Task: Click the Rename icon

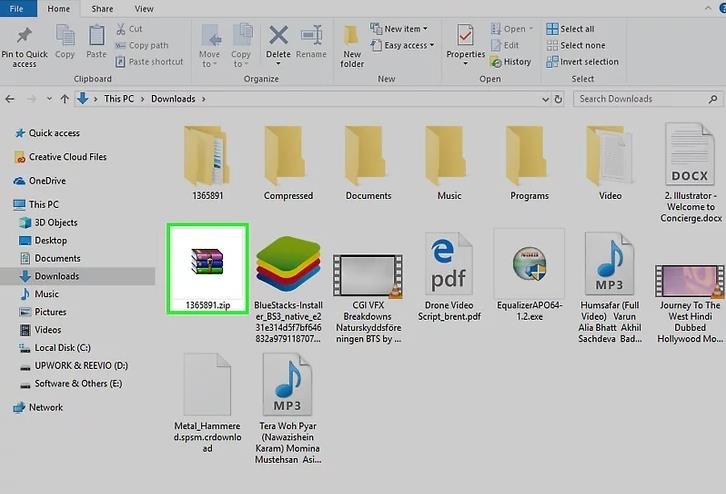Action: [311, 36]
